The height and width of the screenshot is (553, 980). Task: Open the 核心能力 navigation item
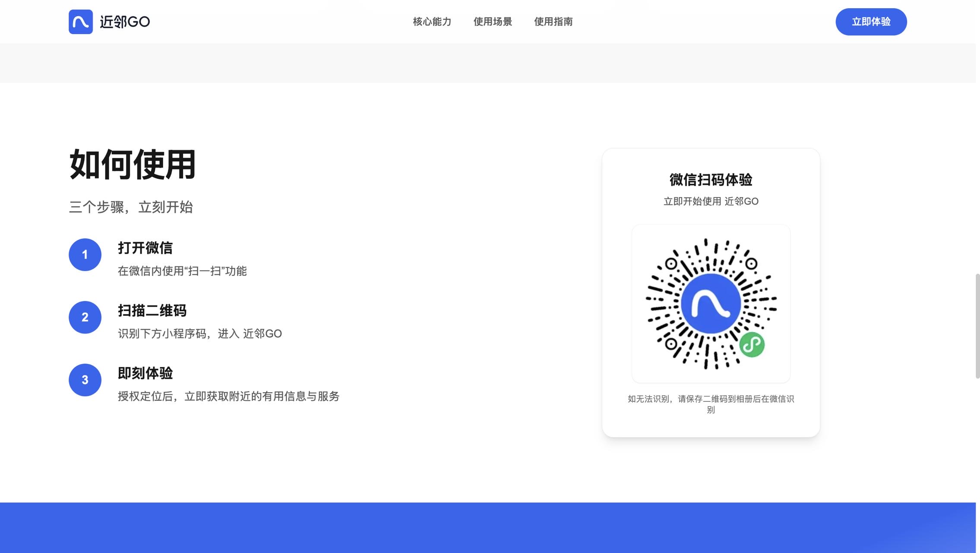point(432,22)
